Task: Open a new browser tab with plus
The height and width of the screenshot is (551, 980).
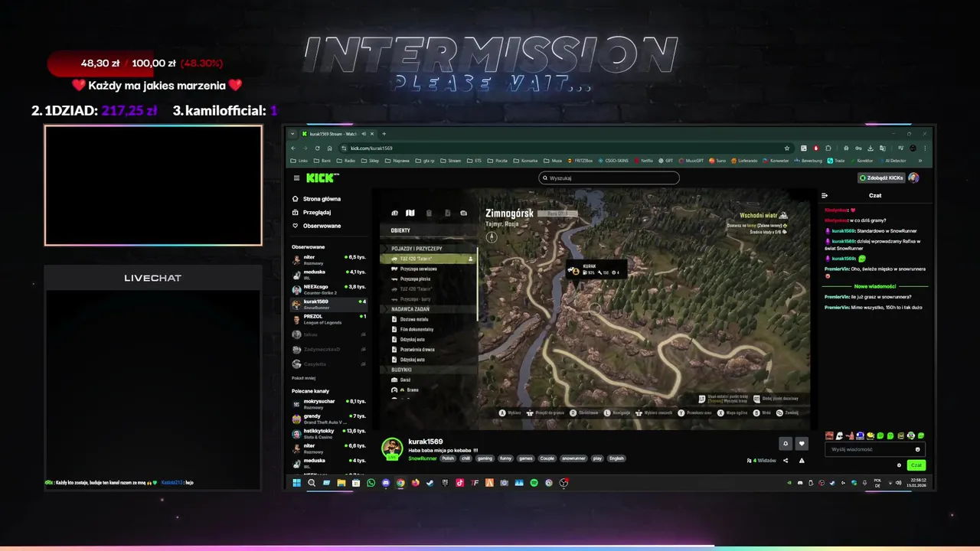Action: coord(384,134)
